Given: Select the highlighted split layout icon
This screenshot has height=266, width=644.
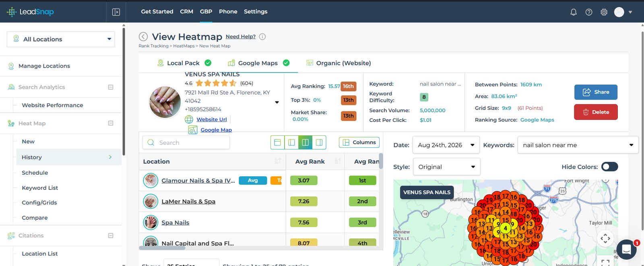Looking at the screenshot, I should point(305,142).
